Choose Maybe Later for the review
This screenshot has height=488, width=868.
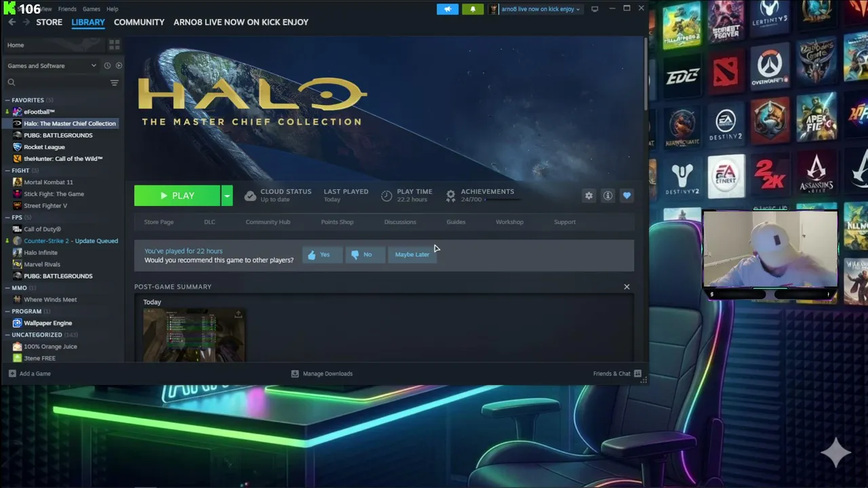pyautogui.click(x=412, y=255)
